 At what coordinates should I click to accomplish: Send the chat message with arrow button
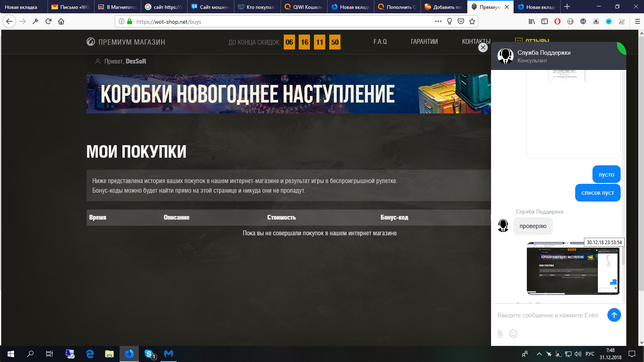614,315
